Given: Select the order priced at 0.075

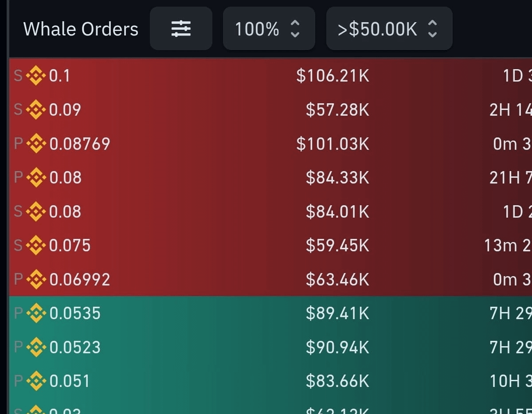Looking at the screenshot, I should [x=70, y=246].
